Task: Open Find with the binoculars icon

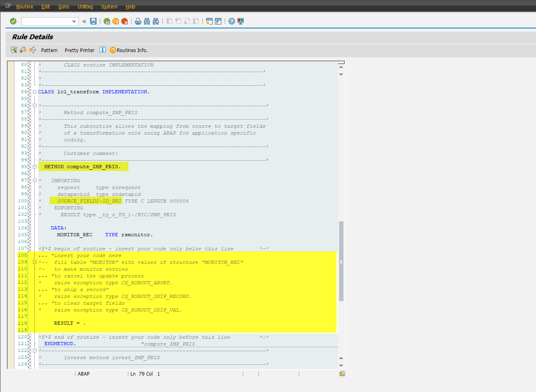Action: tap(147, 21)
